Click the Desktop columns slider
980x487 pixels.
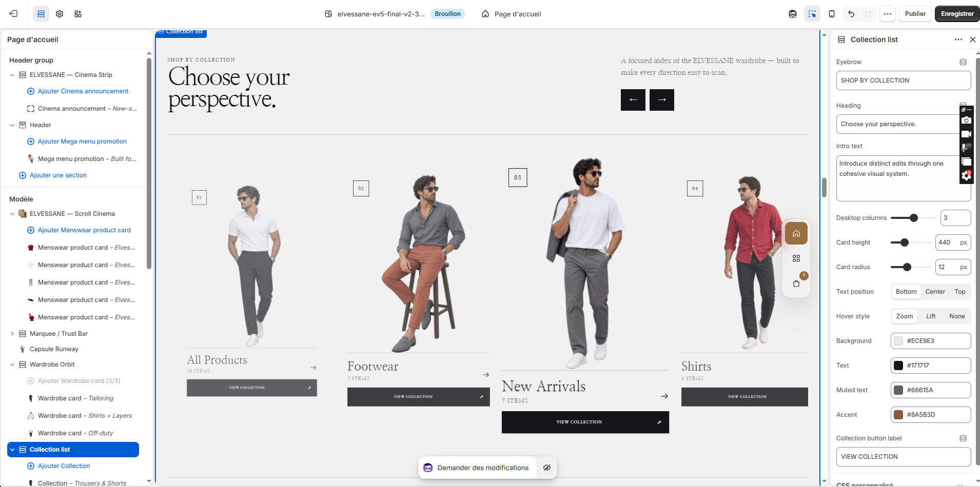[913, 218]
